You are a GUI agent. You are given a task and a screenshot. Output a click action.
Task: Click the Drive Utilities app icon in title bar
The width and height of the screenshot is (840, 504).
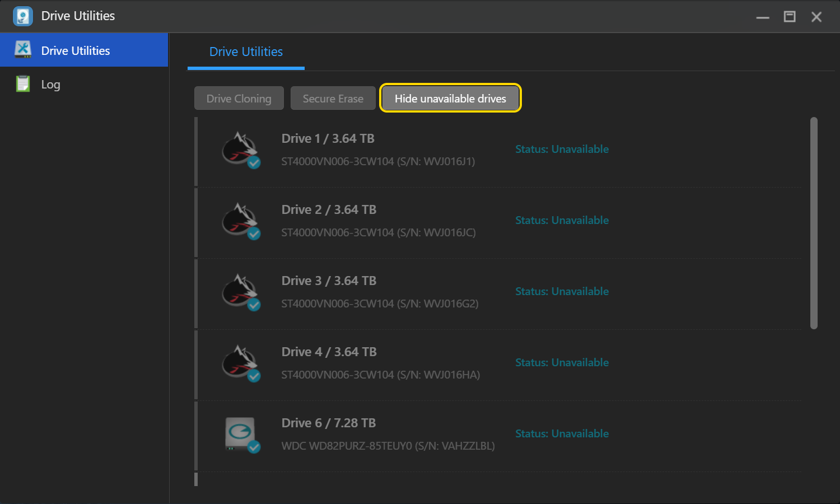tap(23, 16)
